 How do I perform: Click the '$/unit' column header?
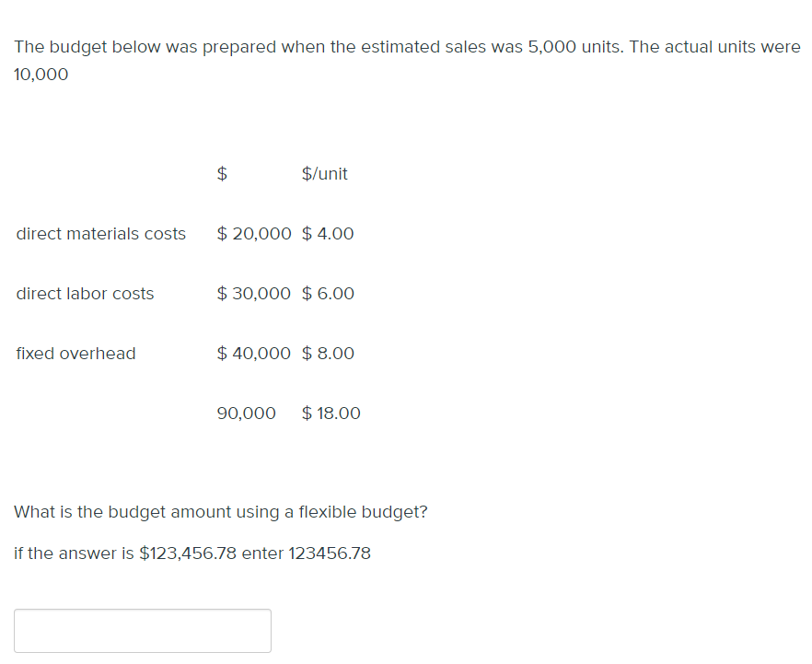[x=324, y=173]
